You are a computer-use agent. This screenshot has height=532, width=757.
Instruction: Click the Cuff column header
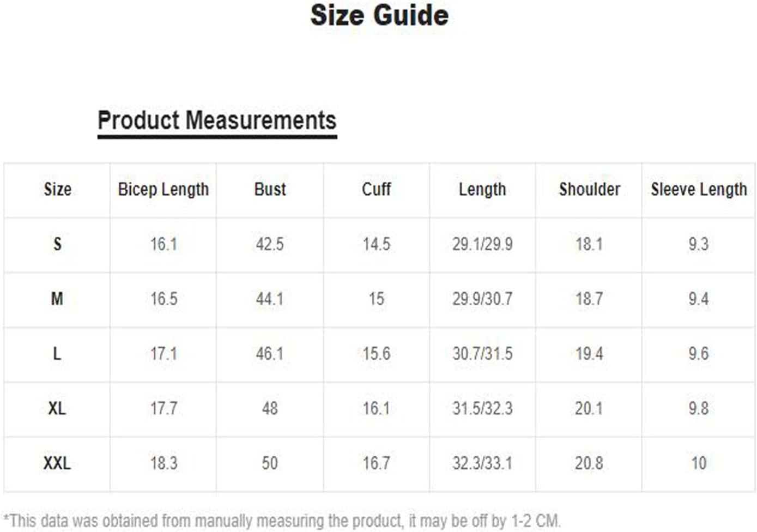(x=376, y=189)
